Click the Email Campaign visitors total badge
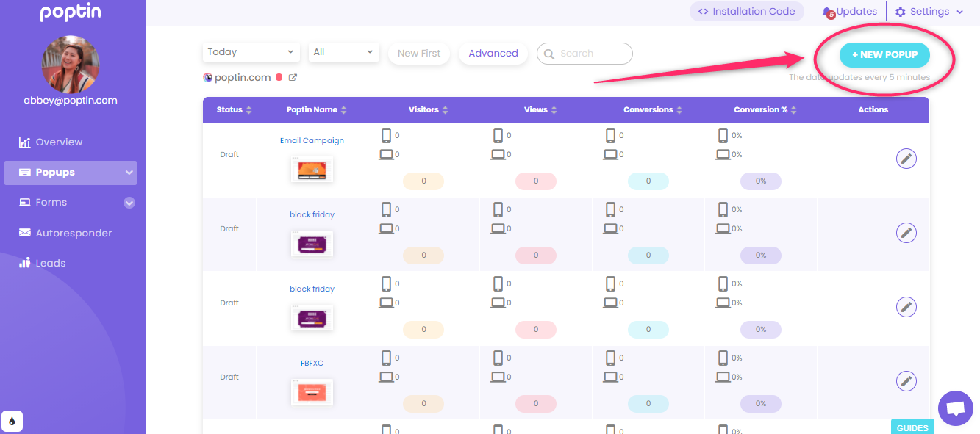Image resolution: width=980 pixels, height=434 pixels. click(x=423, y=181)
